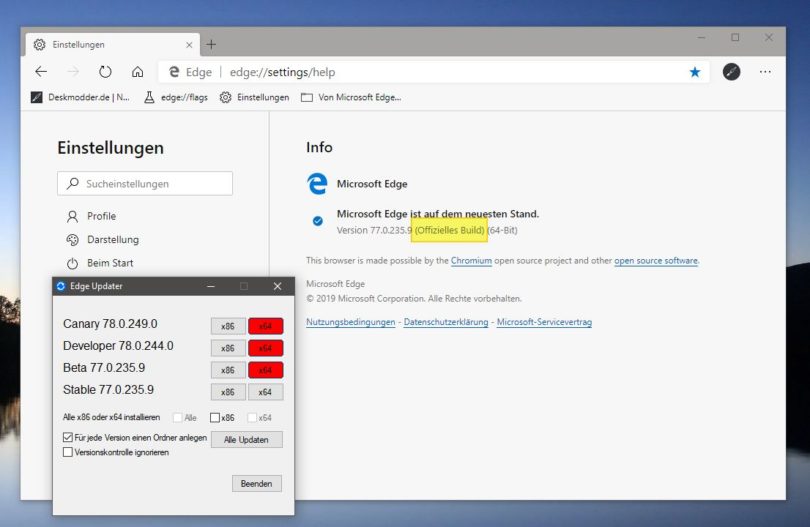This screenshot has width=810, height=527.
Task: Click the Sucheinstellungen search field
Action: pos(145,183)
